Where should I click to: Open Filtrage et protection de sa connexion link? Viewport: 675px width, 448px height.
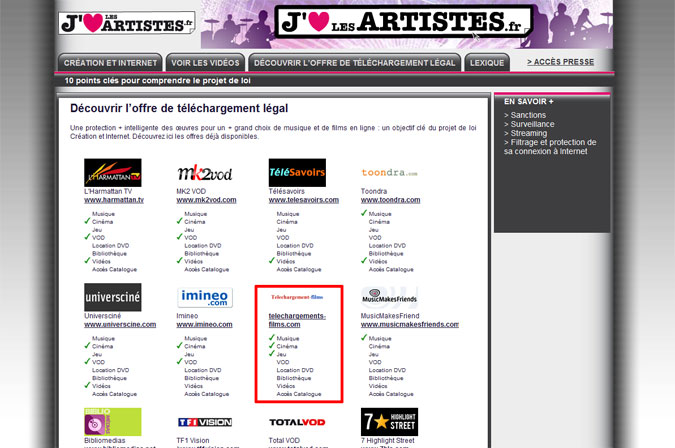[550, 147]
